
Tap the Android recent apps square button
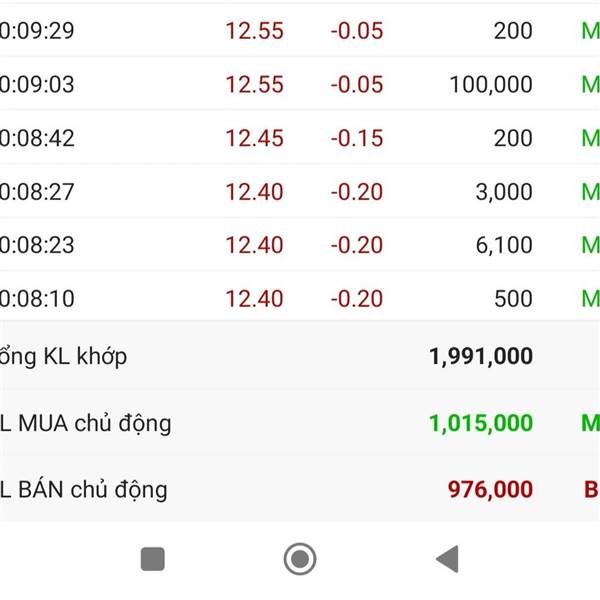[153, 559]
